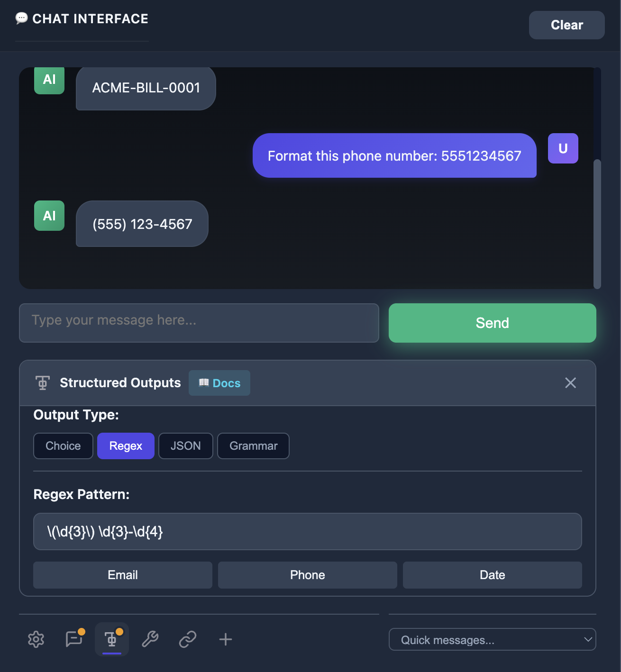The width and height of the screenshot is (621, 672).
Task: Open the Structured Outputs Docs link
Action: click(x=219, y=383)
